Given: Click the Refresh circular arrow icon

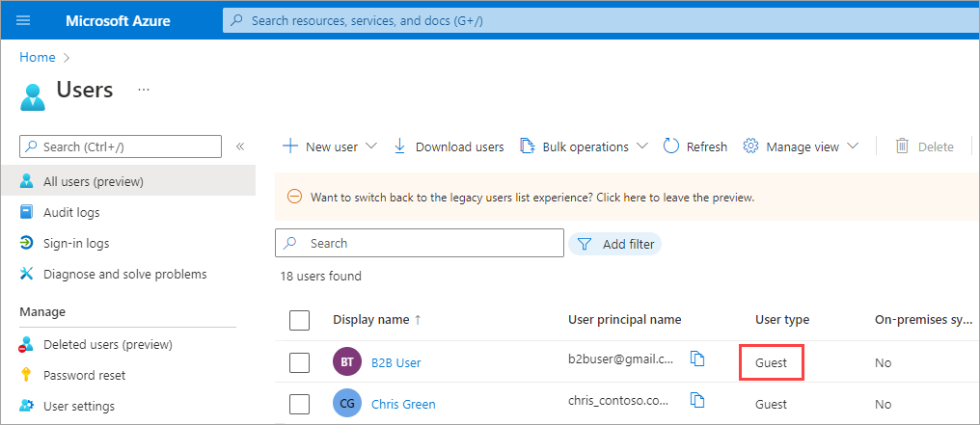Looking at the screenshot, I should click(x=670, y=146).
